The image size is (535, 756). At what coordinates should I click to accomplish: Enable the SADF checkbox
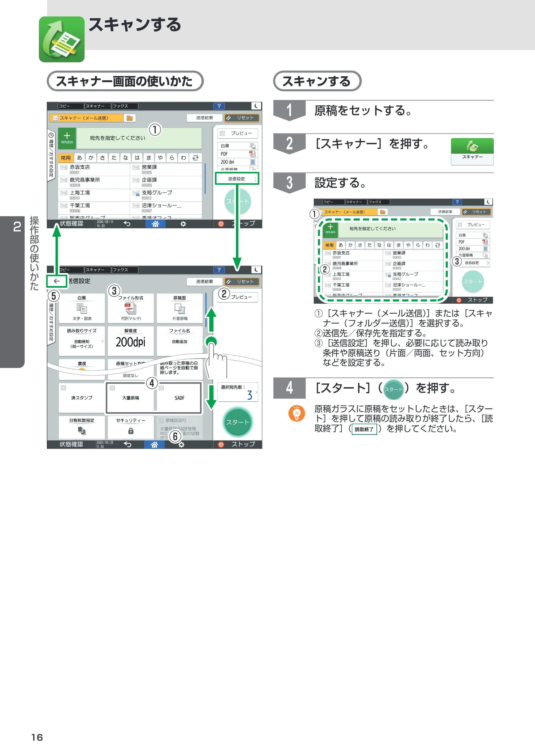point(161,388)
